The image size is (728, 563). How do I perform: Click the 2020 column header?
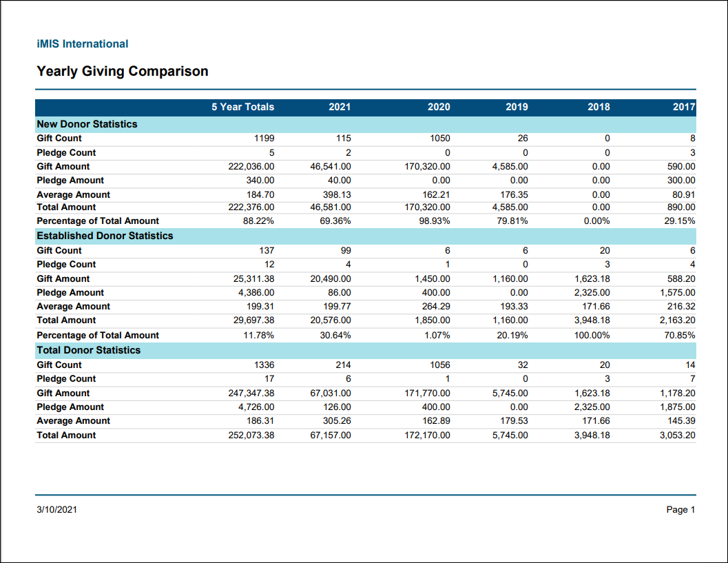[439, 107]
